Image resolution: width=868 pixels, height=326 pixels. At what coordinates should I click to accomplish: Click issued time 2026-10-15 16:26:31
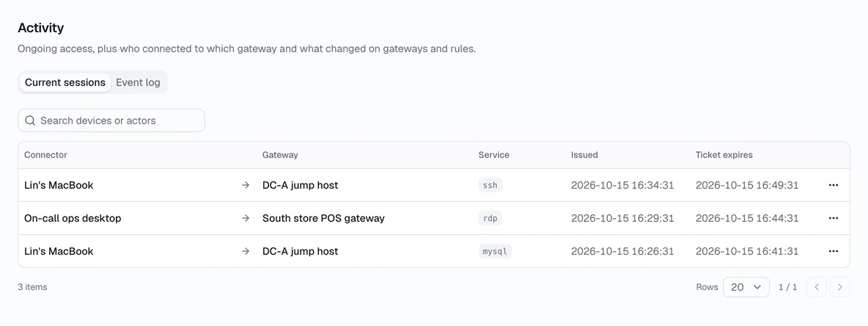click(x=622, y=251)
